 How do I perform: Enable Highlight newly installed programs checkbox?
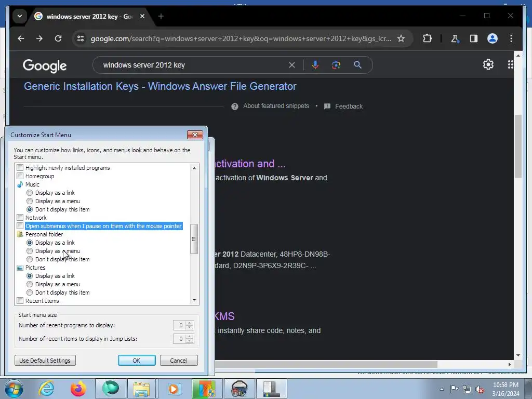(x=20, y=168)
